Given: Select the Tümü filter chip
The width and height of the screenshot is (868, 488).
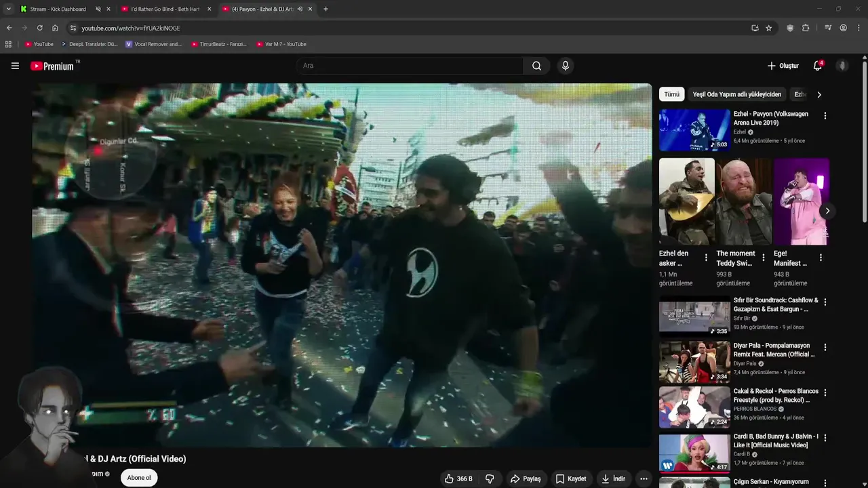Looking at the screenshot, I should (x=671, y=94).
